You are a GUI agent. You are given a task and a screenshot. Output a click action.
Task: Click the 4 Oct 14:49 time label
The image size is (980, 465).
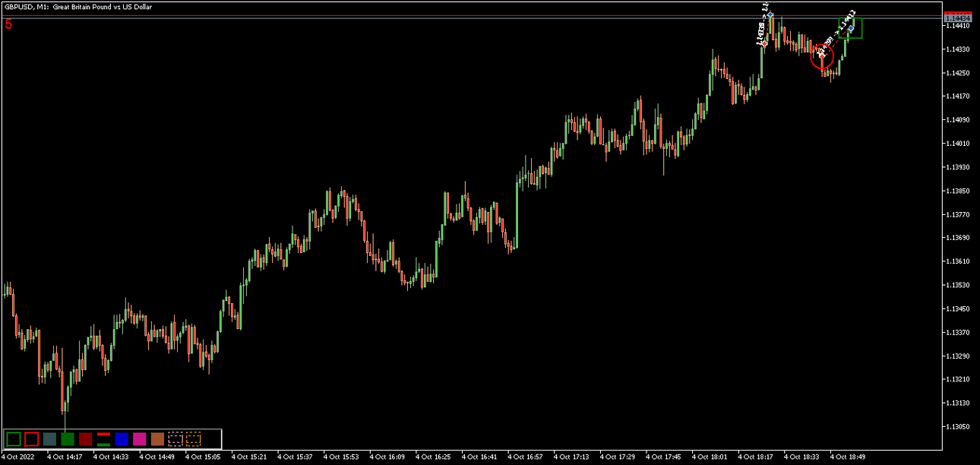(156, 457)
